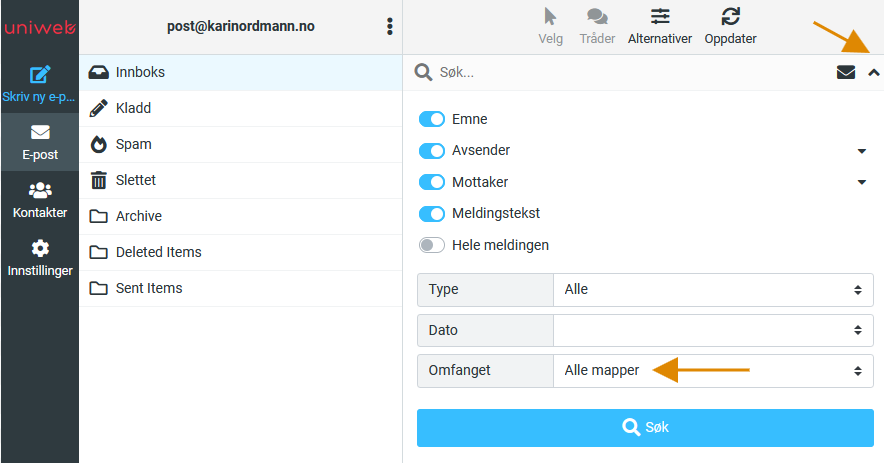The image size is (884, 463).
Task: Click the envelope filter icon beside search
Action: [x=846, y=72]
